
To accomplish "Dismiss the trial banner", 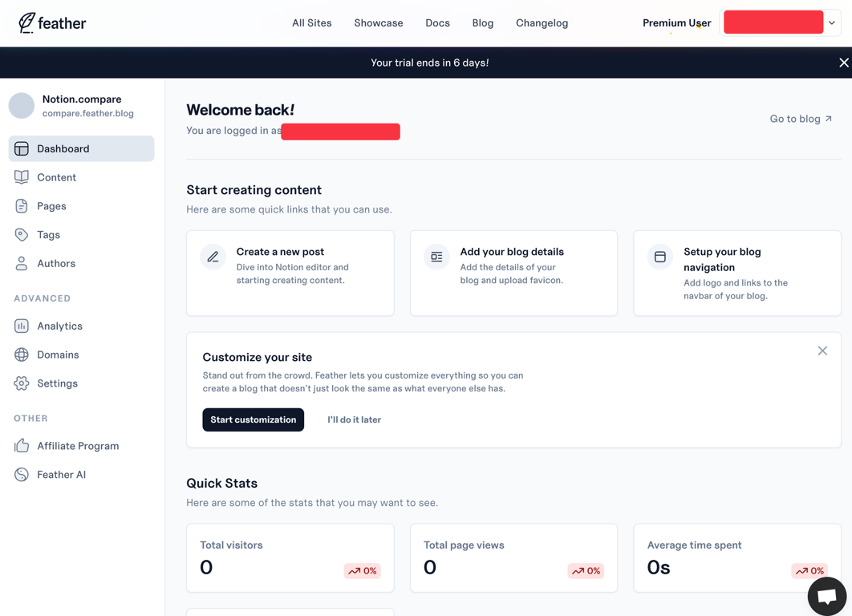I will 843,63.
